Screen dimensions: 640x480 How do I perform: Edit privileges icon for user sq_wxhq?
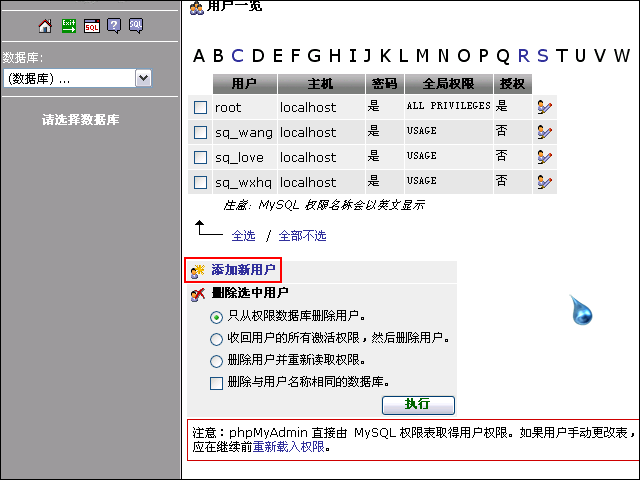pyautogui.click(x=544, y=182)
